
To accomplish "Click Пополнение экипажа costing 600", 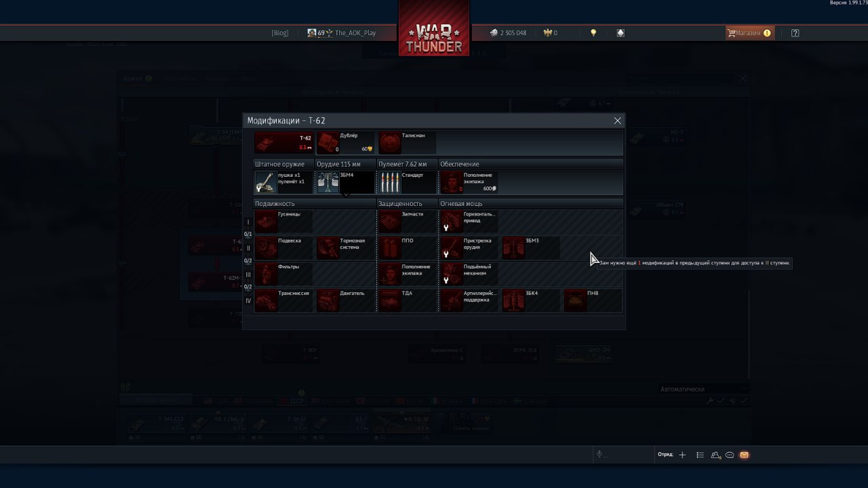I will (x=469, y=182).
